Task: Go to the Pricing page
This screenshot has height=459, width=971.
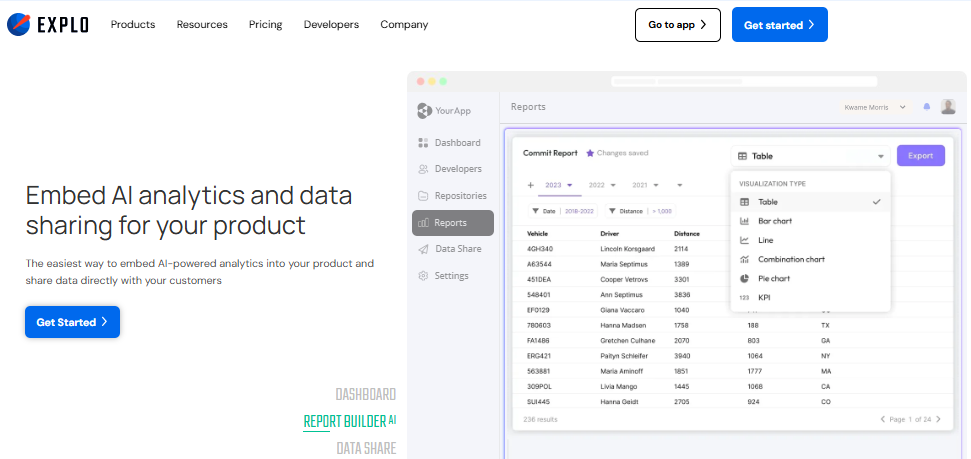Action: [x=266, y=25]
